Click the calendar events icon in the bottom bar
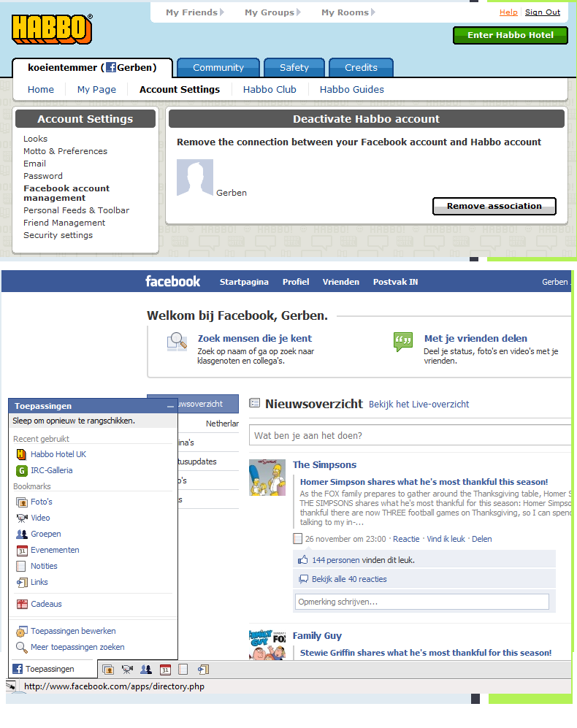The width and height of the screenshot is (577, 728). pos(165,670)
